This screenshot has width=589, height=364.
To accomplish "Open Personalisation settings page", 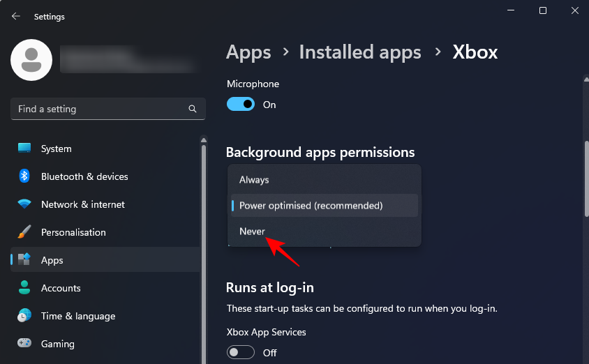I will [105, 232].
